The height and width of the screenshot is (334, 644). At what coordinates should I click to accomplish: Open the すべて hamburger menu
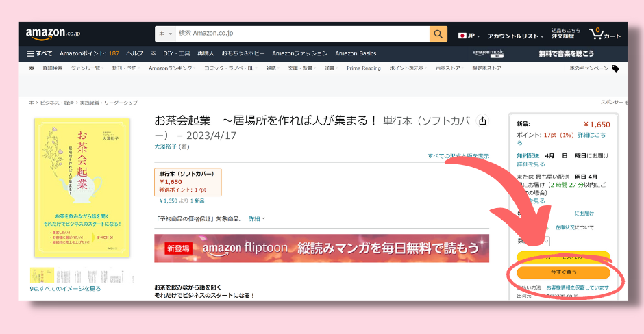click(x=40, y=53)
